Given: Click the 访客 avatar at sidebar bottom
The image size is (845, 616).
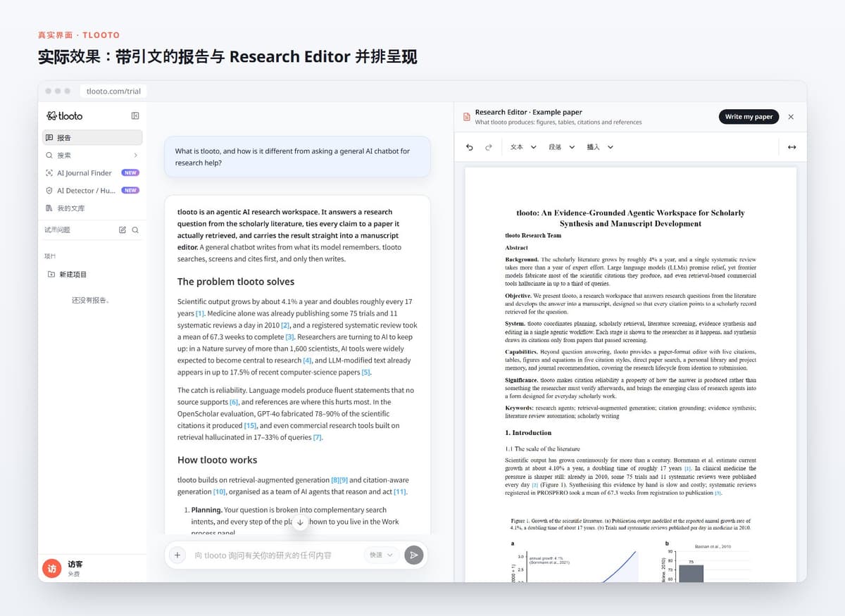Looking at the screenshot, I should tap(51, 568).
